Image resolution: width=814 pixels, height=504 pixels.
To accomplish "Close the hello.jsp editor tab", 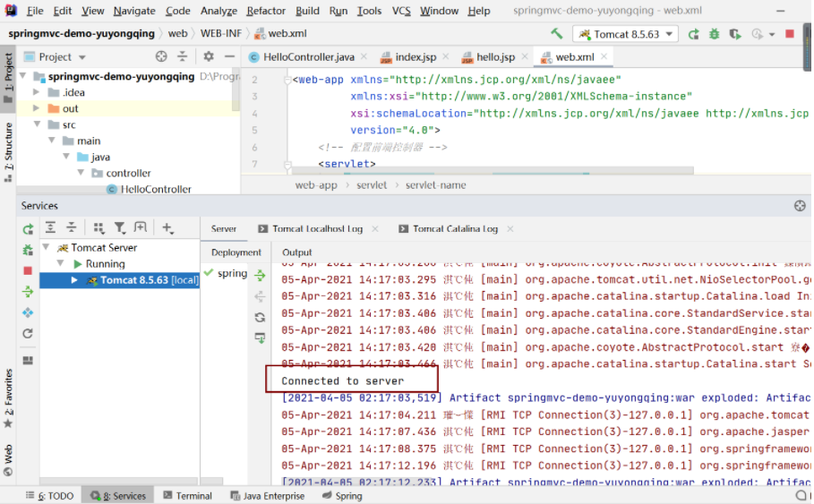I will 525,57.
